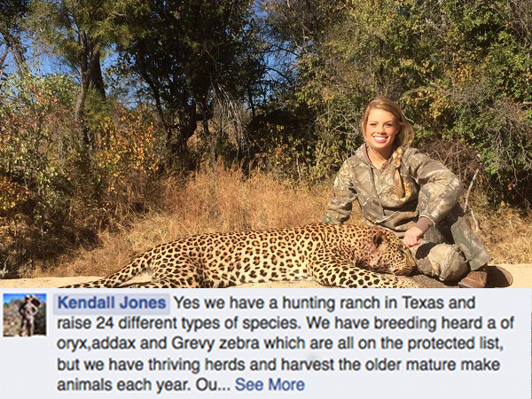Click the leopard's head resting on ground
Screen dimensions: 532x399
coord(387,251)
